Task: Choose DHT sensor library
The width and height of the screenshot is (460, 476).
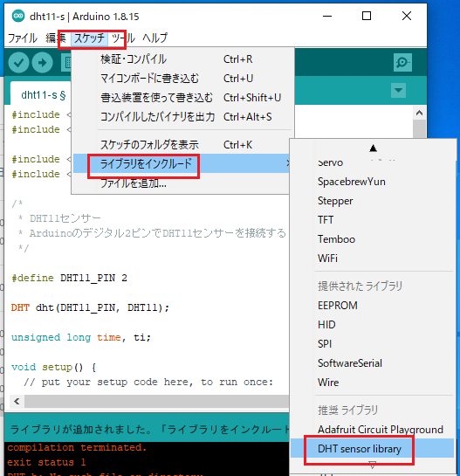Action: point(373,448)
